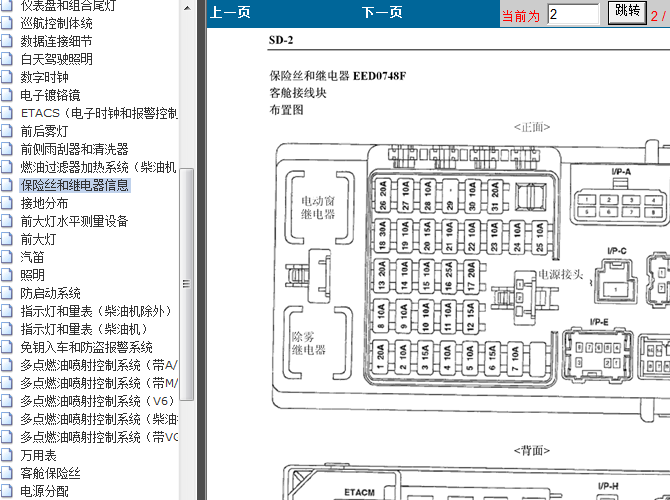
Task: Click the sidebar vertical scrollbar thumb
Action: [187, 284]
